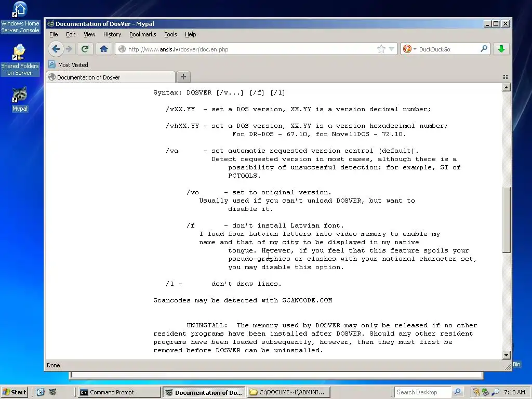The height and width of the screenshot is (399, 532).
Task: Switch to Command Prompt taskbar button
Action: [119, 392]
